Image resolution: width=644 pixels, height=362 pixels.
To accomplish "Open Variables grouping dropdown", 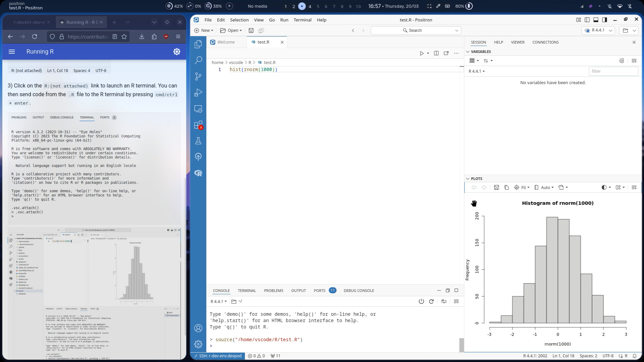I will (474, 61).
